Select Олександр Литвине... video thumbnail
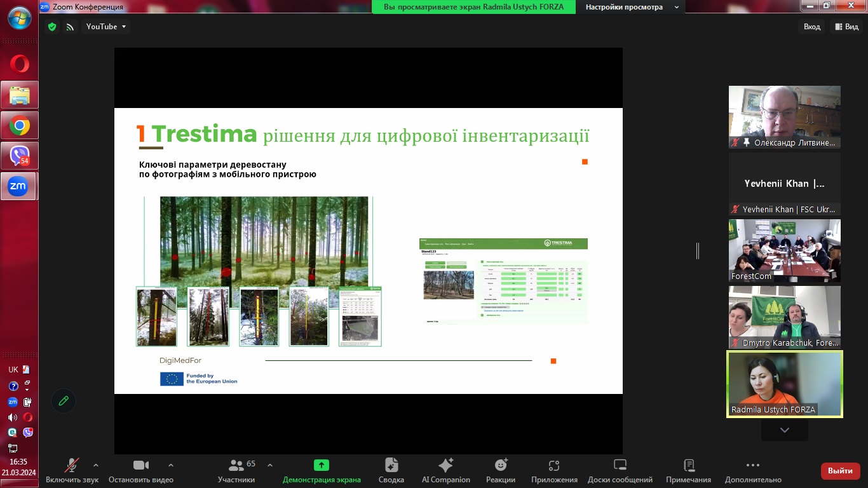The width and height of the screenshot is (868, 488). pyautogui.click(x=785, y=118)
